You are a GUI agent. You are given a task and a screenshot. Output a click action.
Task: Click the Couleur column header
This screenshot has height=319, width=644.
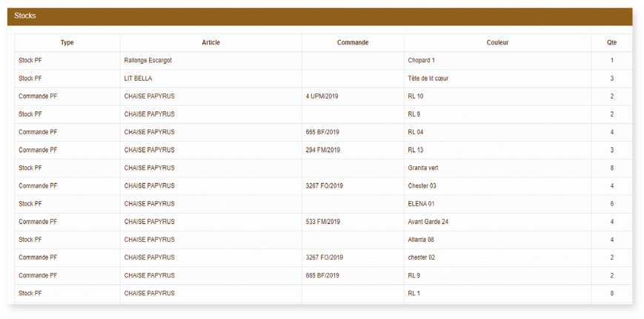coord(498,43)
